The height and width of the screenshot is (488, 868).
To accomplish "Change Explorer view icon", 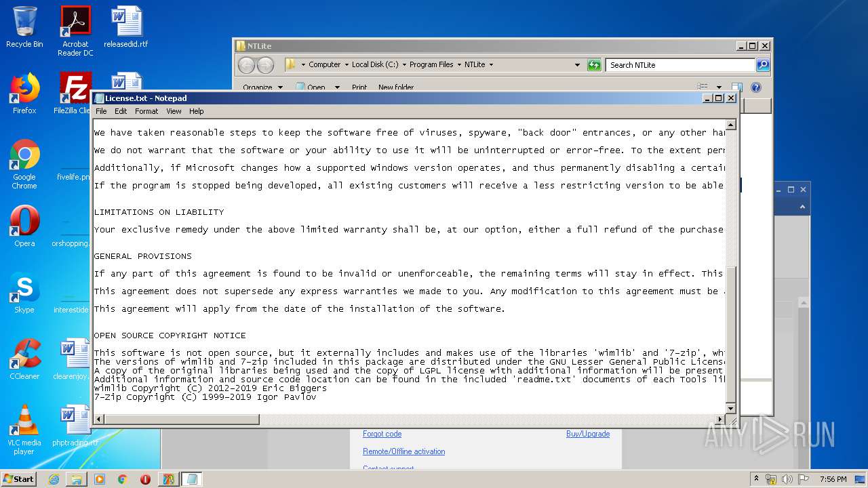I will [x=703, y=87].
